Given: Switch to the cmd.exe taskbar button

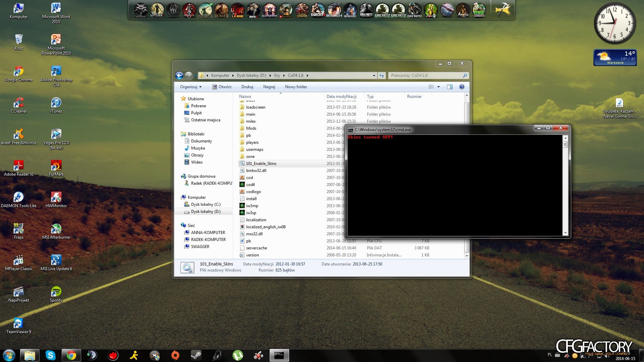Looking at the screenshot, I should 279,355.
